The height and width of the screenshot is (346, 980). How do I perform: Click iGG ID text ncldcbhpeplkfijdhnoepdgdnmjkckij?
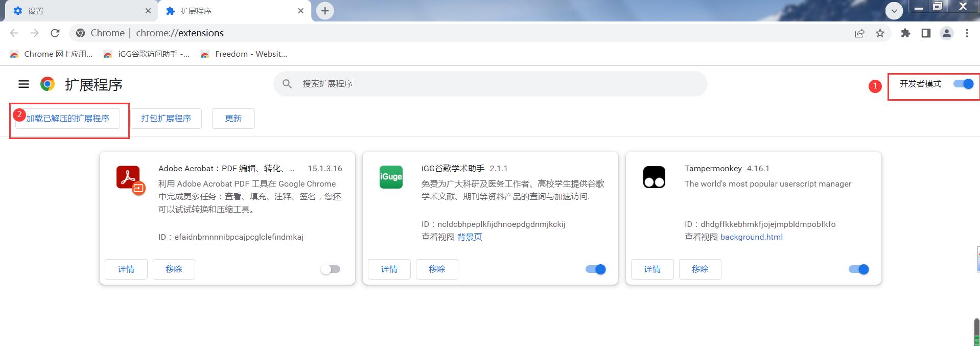(x=501, y=224)
